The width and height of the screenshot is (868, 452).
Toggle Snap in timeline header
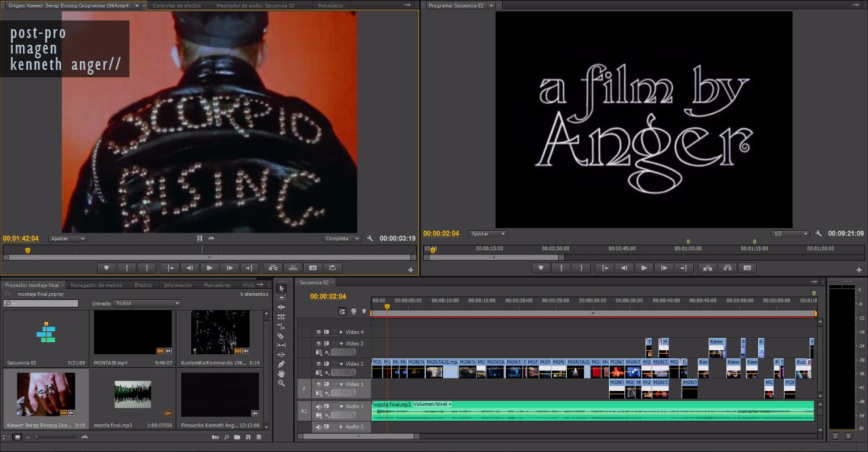(x=342, y=312)
